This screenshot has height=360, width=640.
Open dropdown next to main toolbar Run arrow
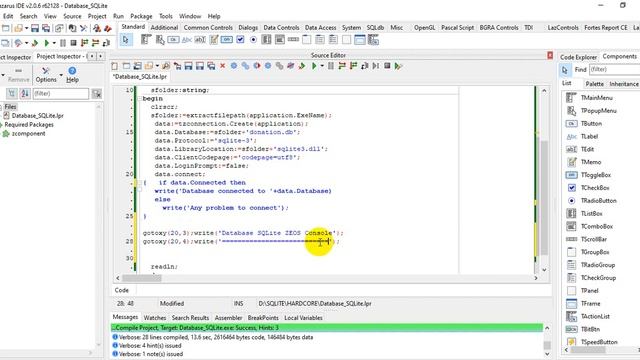pyautogui.click(x=54, y=43)
